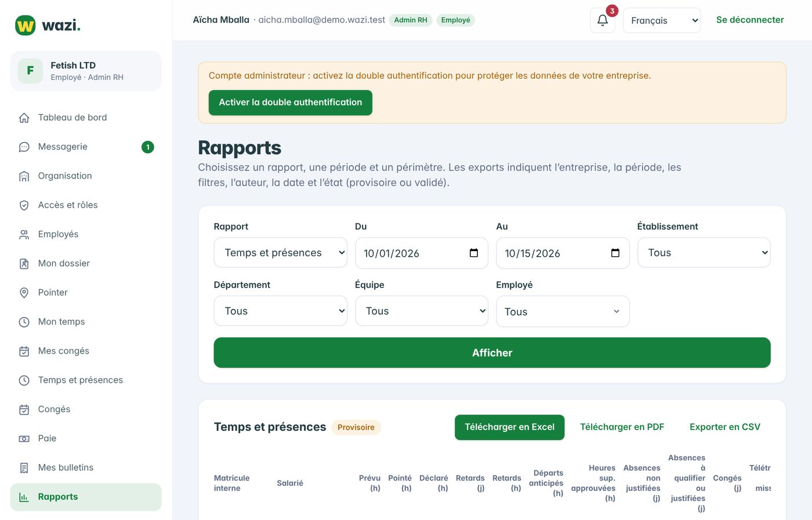The width and height of the screenshot is (812, 520).
Task: Click the Congés calendar icon
Action: pos(24,410)
